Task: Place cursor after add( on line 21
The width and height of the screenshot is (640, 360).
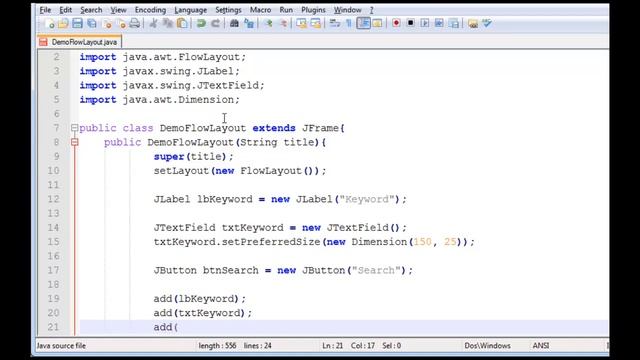Action: (179, 327)
